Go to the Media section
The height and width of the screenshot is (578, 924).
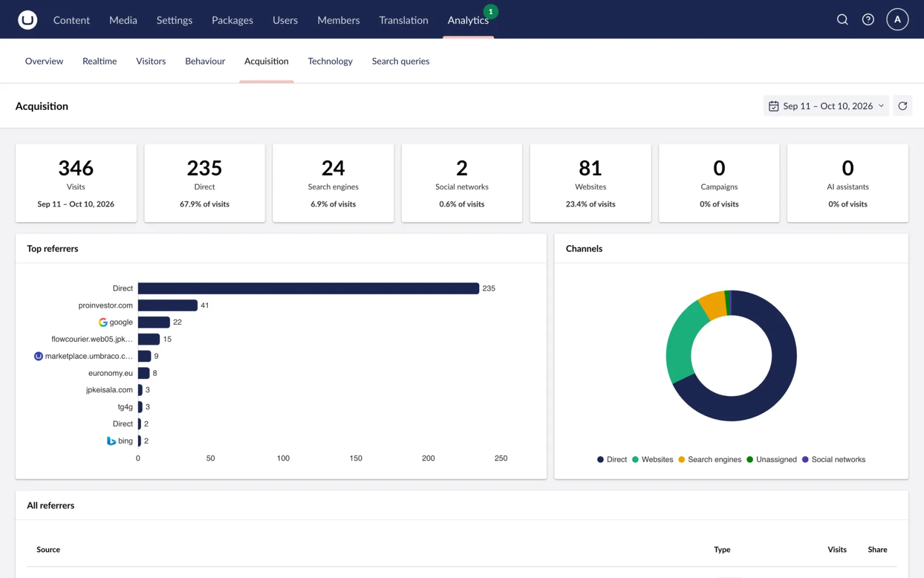(123, 20)
